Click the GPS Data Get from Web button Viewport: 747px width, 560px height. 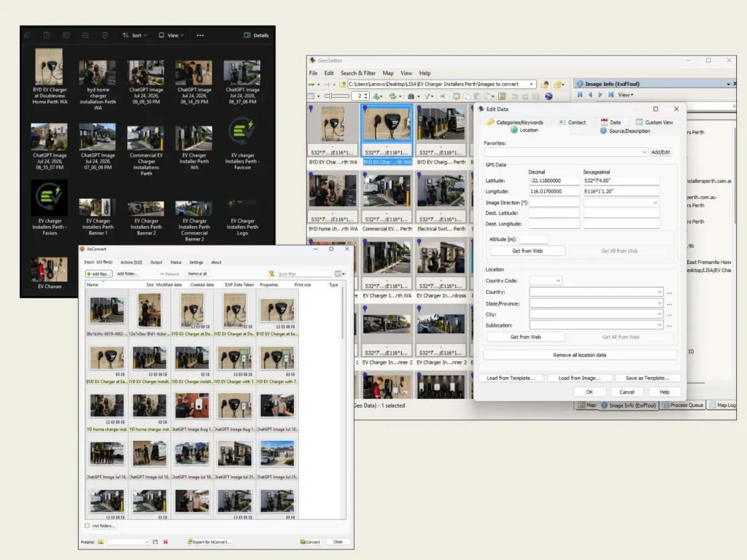527,251
